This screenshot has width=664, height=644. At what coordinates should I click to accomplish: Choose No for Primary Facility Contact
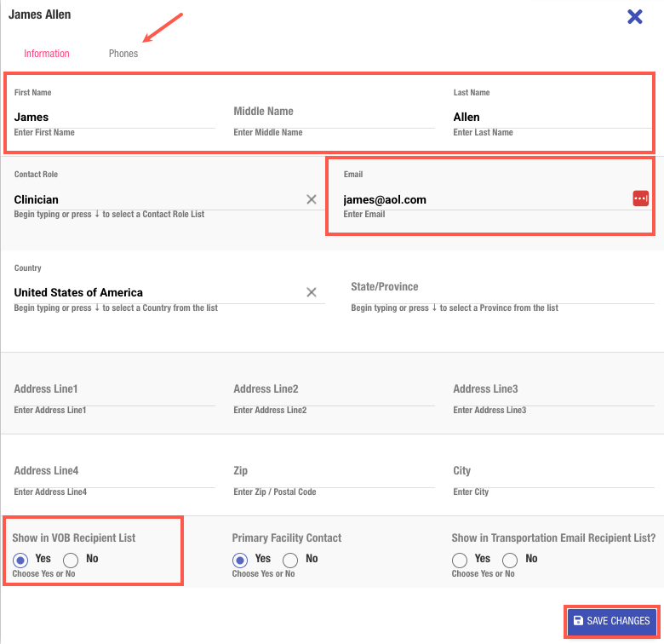point(290,560)
